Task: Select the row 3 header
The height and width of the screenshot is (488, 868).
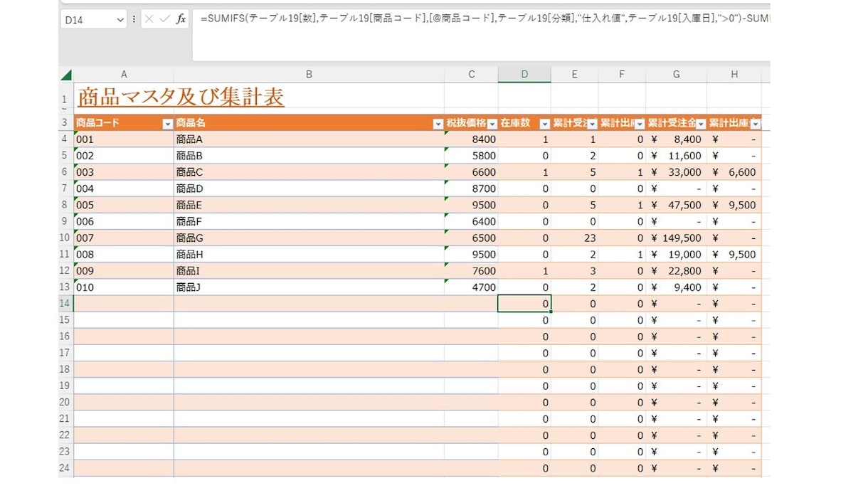Action: click(x=66, y=123)
